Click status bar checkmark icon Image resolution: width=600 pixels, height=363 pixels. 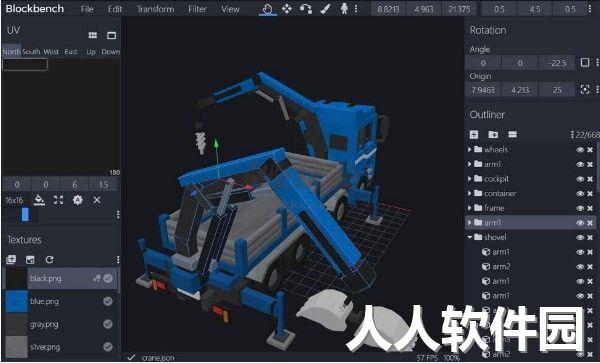131,357
